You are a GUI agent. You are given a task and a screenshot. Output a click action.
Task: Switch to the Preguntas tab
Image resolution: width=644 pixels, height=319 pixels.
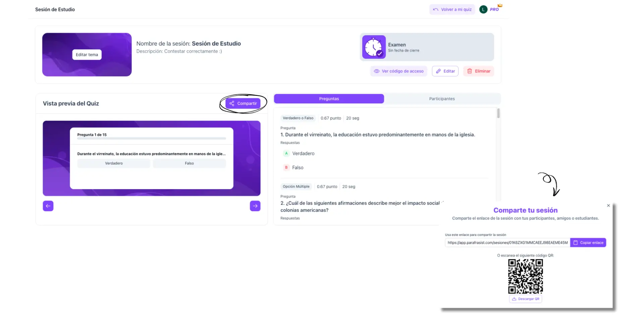pos(329,99)
